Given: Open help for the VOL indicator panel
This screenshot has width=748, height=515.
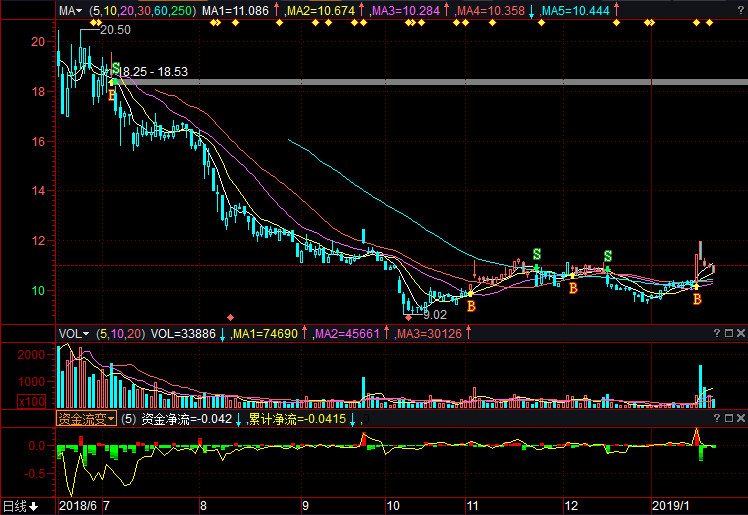Looking at the screenshot, I should point(716,333).
